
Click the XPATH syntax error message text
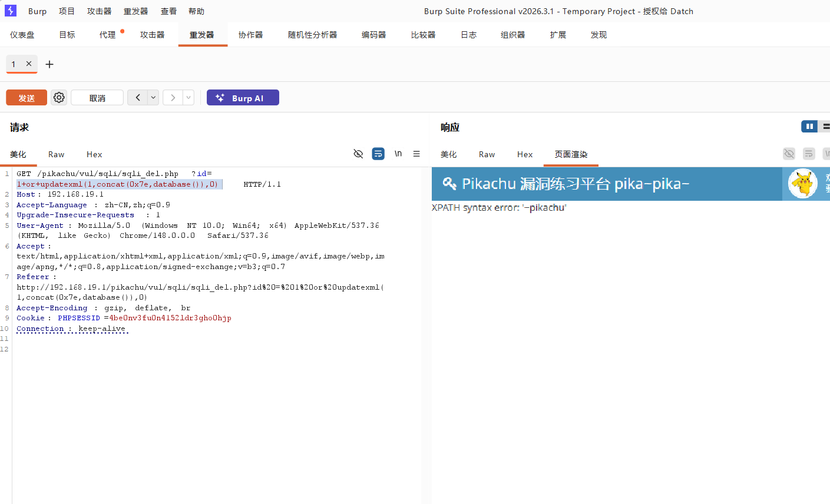tap(499, 207)
